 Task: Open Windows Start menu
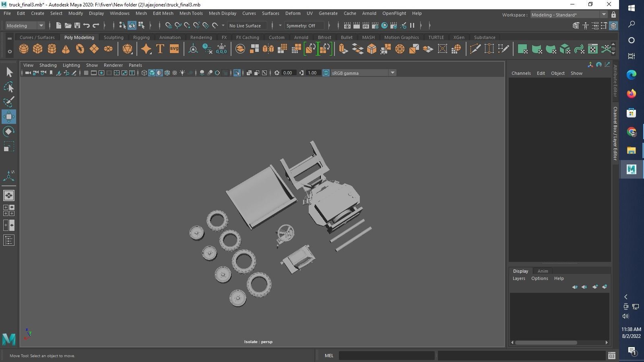tap(631, 8)
